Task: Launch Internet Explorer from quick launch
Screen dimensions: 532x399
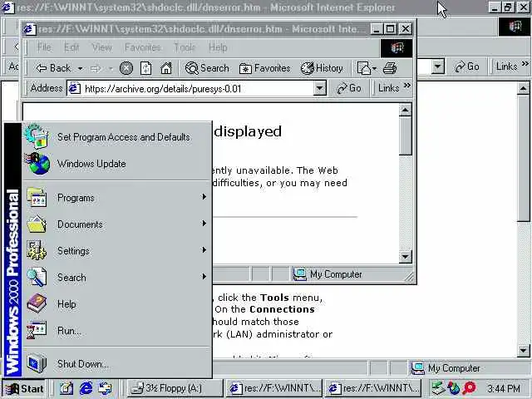Action: pos(86,388)
